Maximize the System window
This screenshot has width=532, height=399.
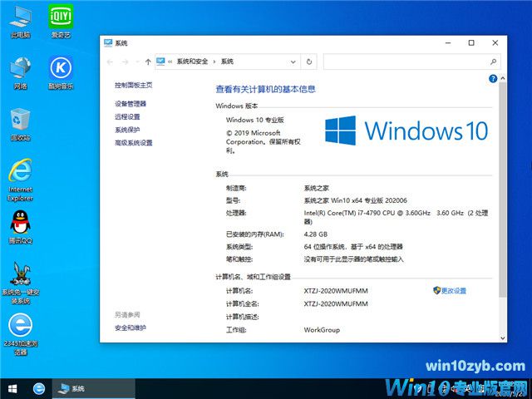coord(471,43)
